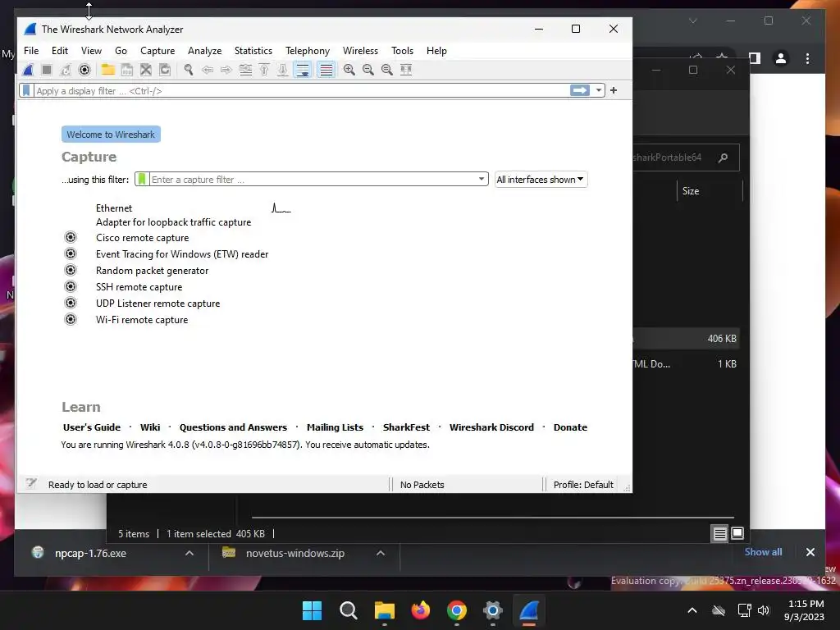Show hidden system tray icons chevron
This screenshot has height=630, width=840.
[692, 610]
